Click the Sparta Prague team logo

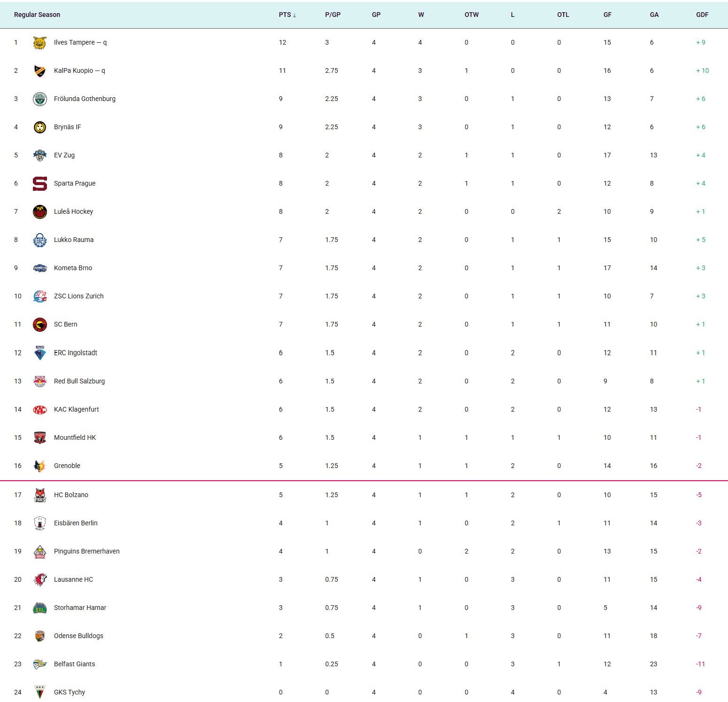pos(40,184)
